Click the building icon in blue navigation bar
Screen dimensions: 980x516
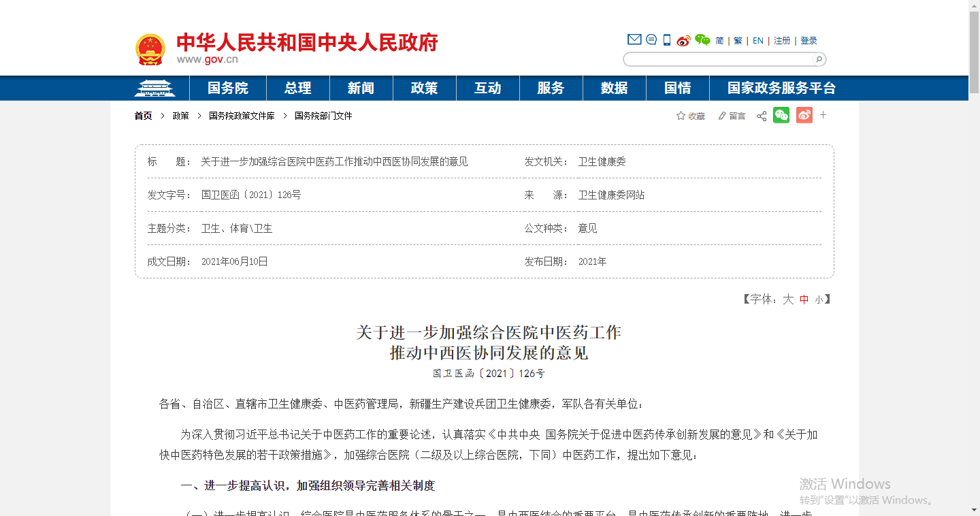pos(154,88)
